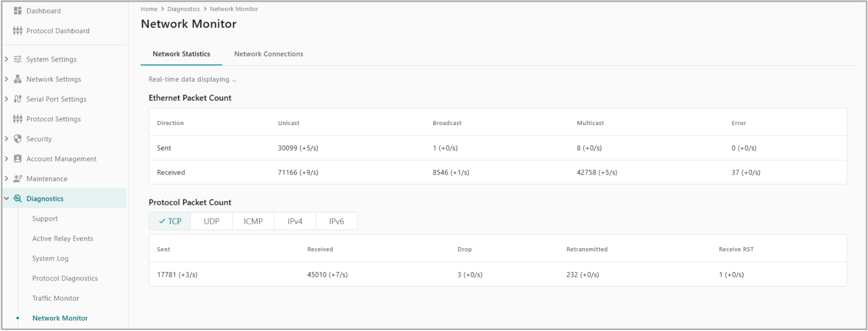Click the System Settings sliders icon
Screen dimensions: 868x331
point(18,59)
